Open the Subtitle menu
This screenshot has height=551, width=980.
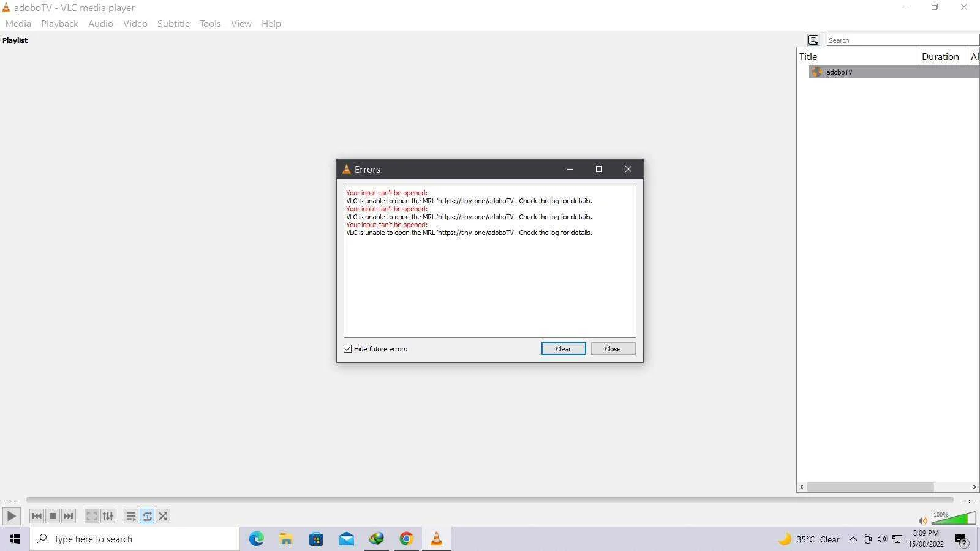173,23
